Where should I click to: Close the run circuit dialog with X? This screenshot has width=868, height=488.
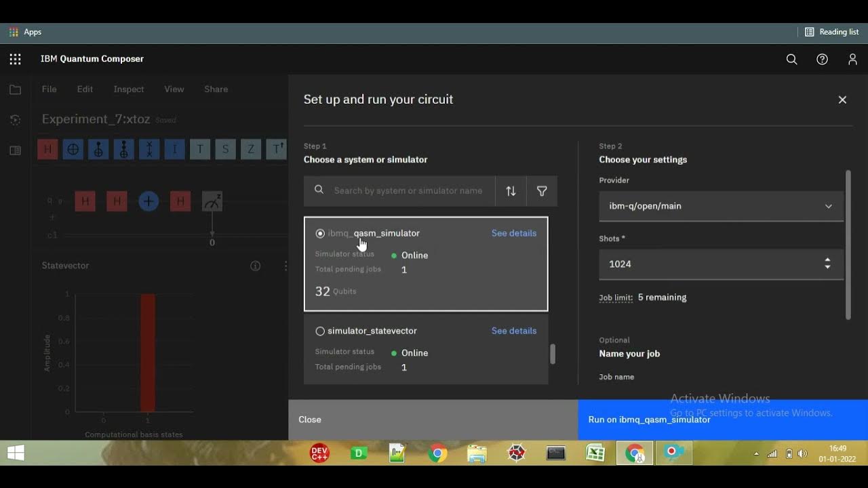842,100
